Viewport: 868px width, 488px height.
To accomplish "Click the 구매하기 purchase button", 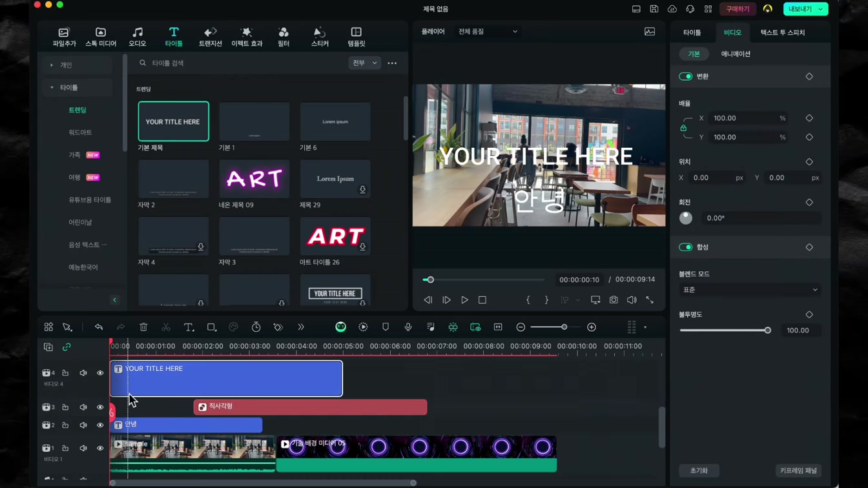I will (738, 9).
